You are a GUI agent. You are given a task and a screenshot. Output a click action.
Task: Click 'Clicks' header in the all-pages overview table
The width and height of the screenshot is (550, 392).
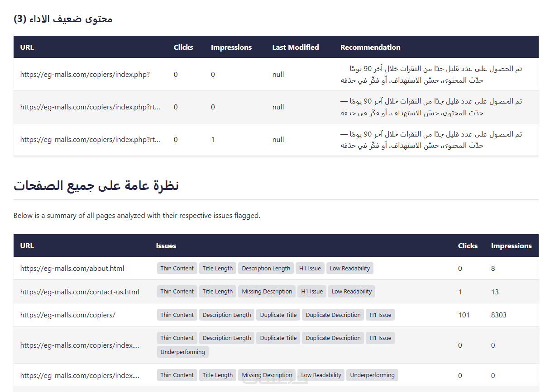[x=468, y=246]
